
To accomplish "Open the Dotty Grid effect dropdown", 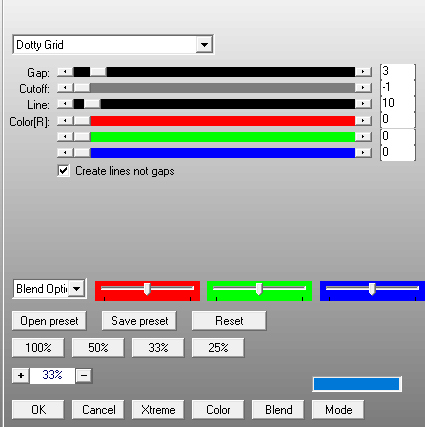I will tap(204, 44).
